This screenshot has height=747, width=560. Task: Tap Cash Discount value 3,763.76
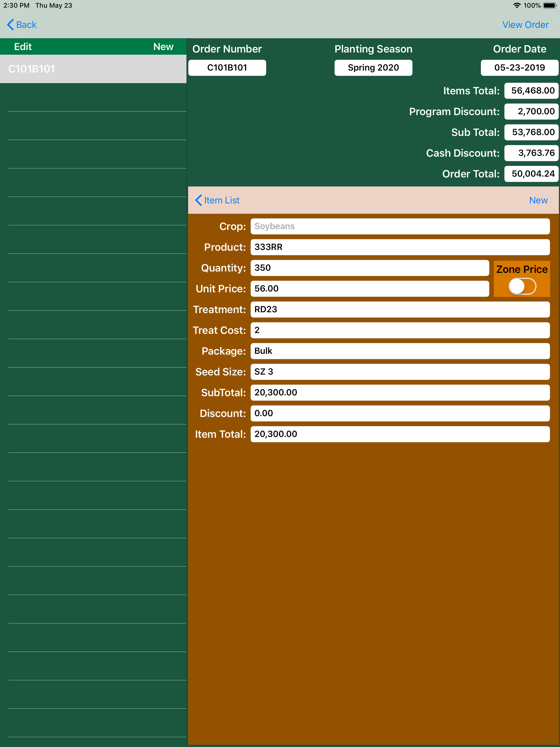531,153
